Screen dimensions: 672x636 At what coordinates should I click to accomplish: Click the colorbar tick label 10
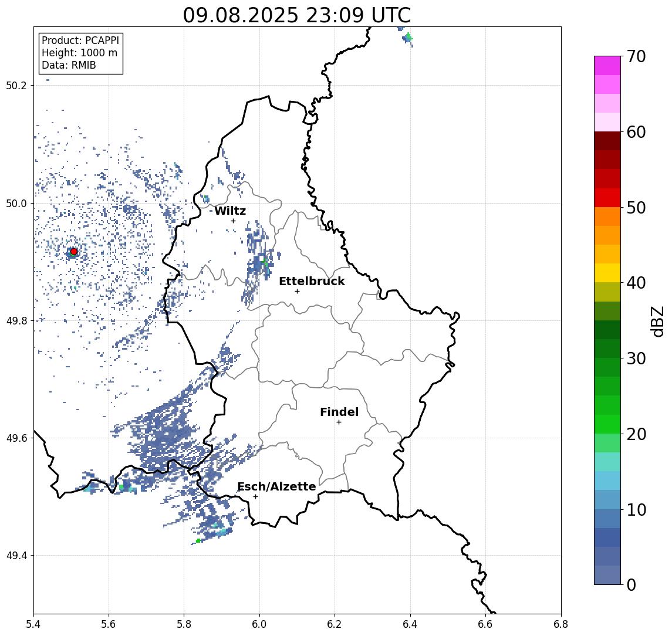click(636, 510)
